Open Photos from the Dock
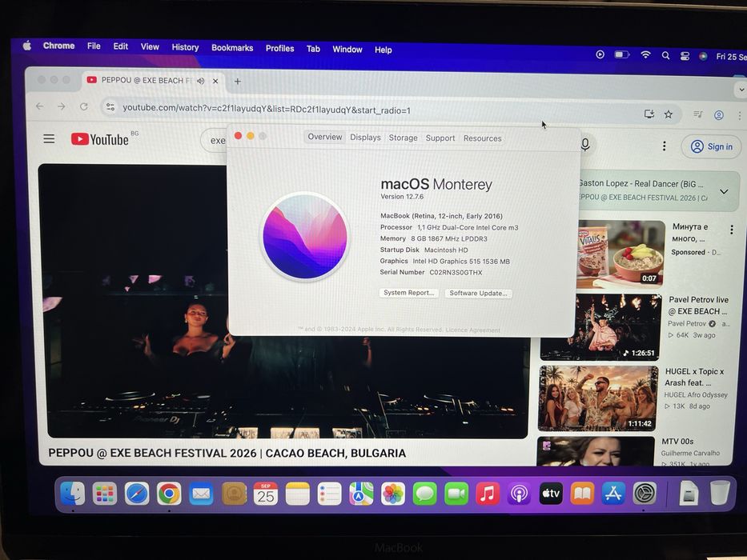 click(x=393, y=494)
